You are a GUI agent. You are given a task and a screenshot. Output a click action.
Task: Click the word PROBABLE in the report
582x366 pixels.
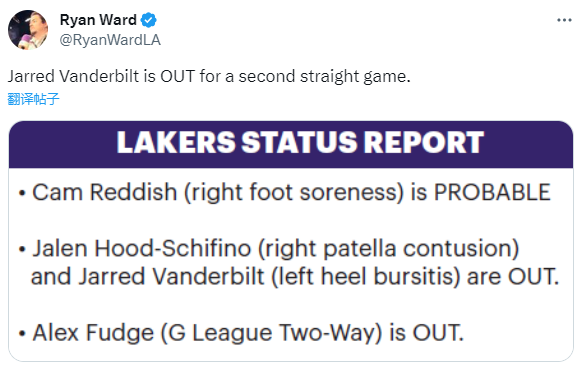[x=492, y=192]
